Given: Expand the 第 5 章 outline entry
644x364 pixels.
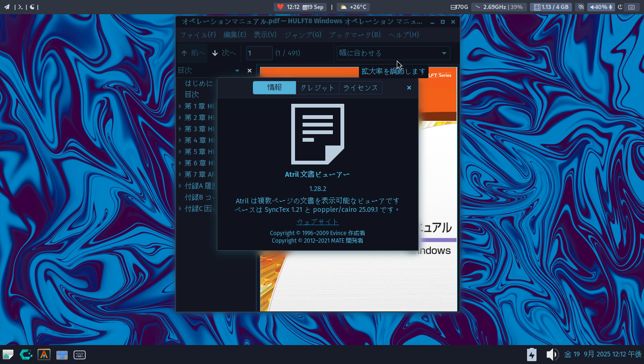Looking at the screenshot, I should coord(180,152).
